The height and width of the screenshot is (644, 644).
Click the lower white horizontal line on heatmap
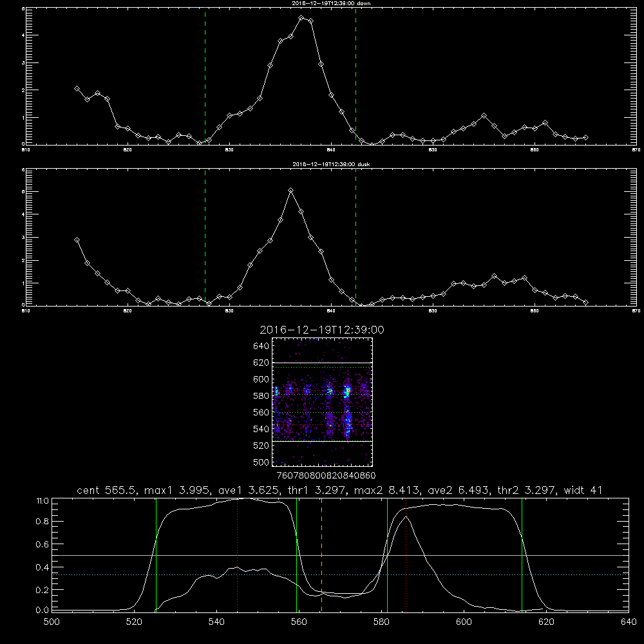322,441
